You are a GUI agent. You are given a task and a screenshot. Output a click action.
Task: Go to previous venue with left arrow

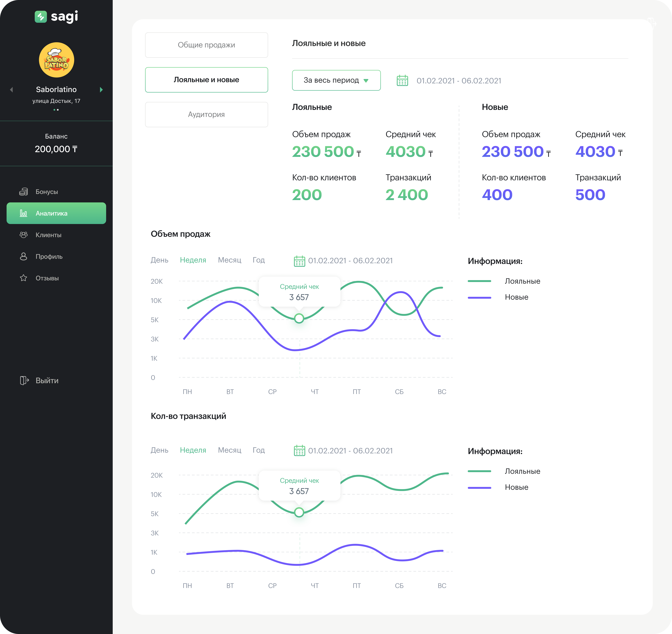[x=12, y=90]
